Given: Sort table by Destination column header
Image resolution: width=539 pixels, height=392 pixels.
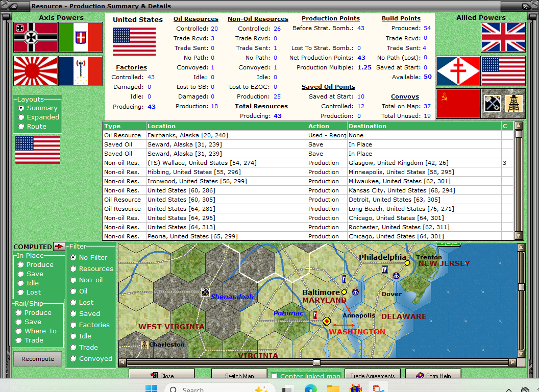Looking at the screenshot, I should (424, 126).
